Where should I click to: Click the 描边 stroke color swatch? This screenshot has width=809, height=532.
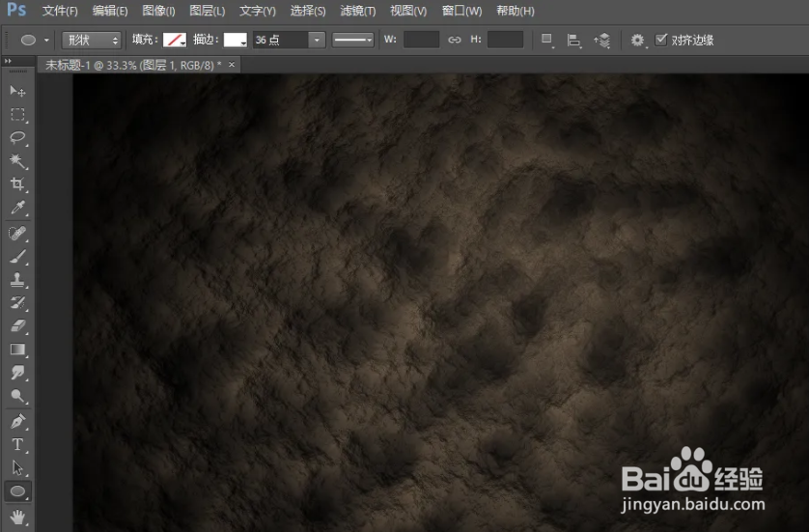[235, 40]
